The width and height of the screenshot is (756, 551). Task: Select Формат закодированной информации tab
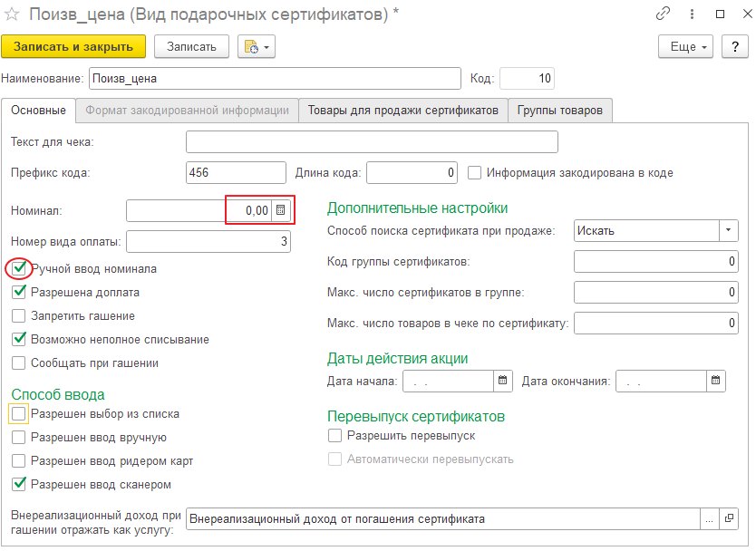pyautogui.click(x=187, y=111)
